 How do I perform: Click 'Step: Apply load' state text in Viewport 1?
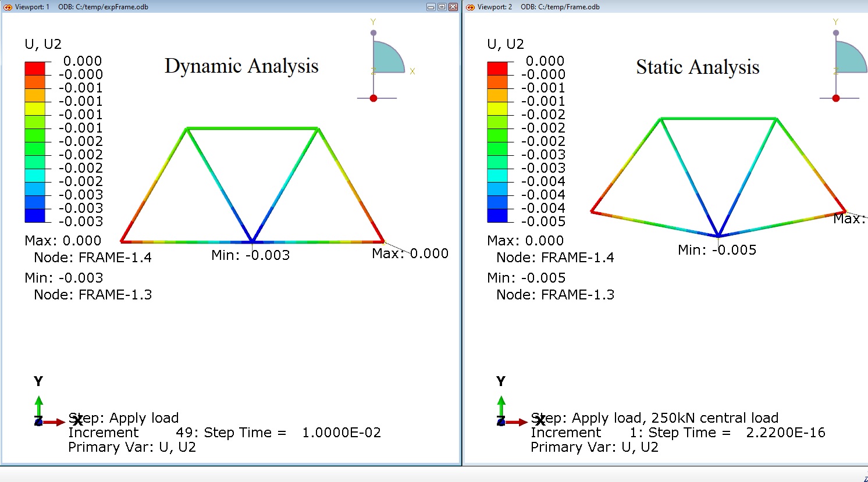point(124,418)
